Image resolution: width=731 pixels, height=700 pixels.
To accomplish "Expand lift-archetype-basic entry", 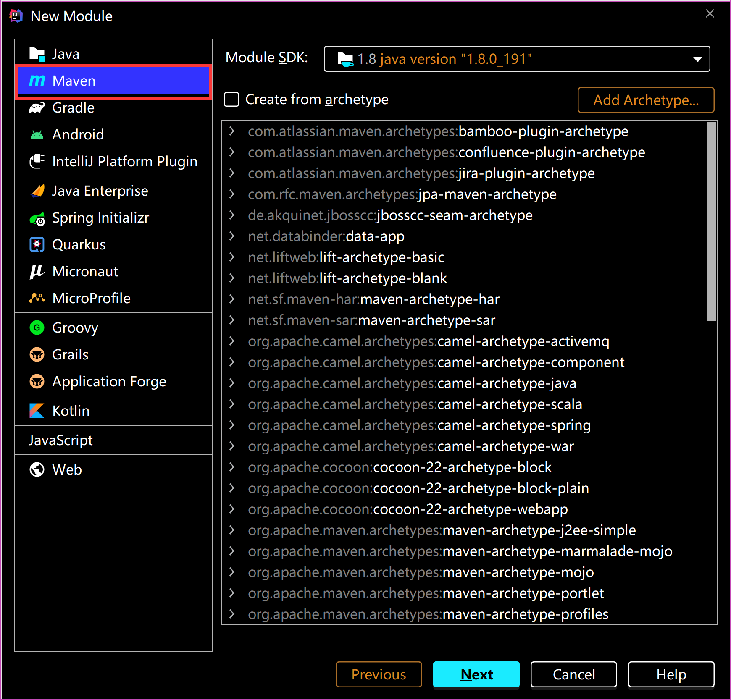I will [231, 257].
